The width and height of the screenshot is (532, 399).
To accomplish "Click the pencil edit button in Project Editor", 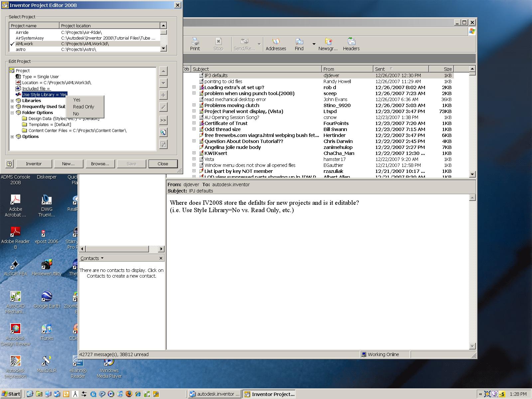I will click(163, 107).
